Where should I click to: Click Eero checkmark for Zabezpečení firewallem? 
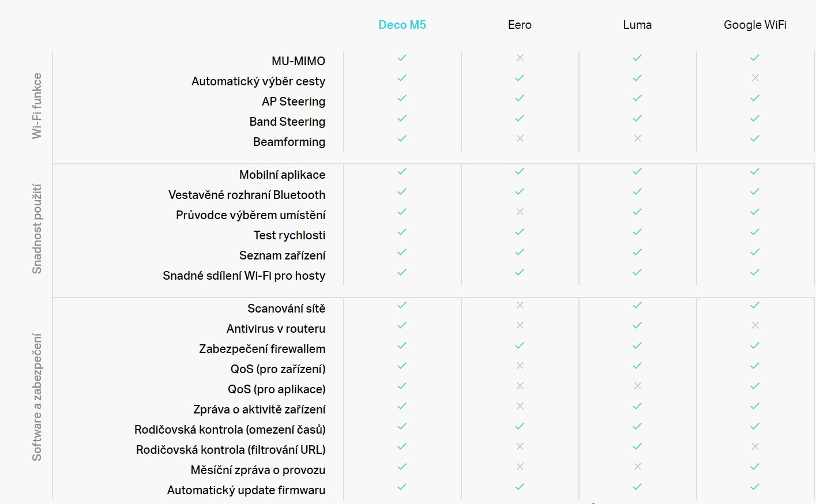click(x=520, y=345)
